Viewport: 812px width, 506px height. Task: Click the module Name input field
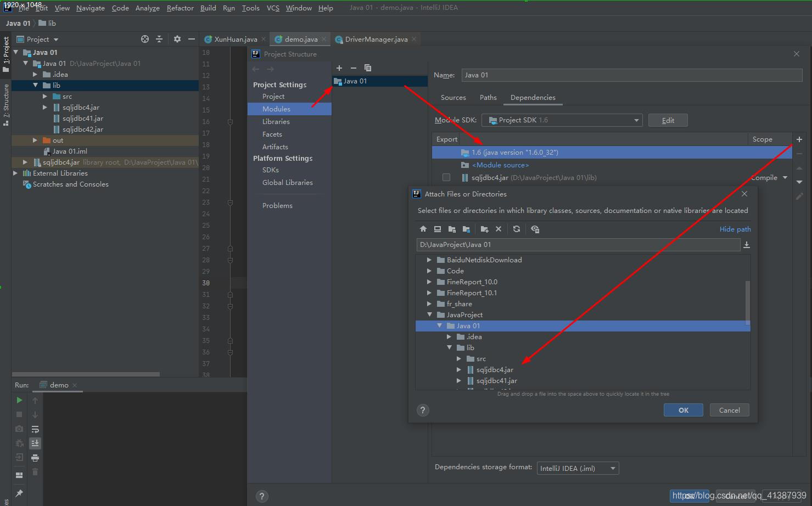(x=632, y=75)
